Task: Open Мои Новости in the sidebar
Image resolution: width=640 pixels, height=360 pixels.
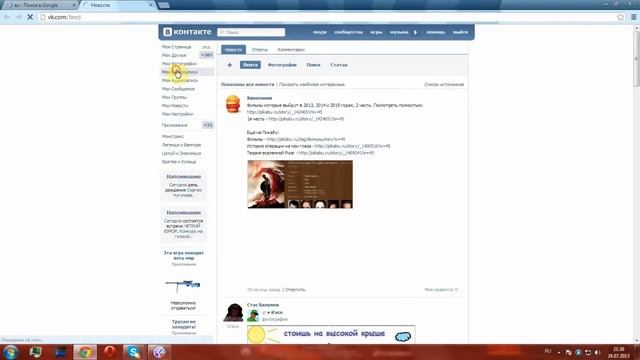Action: [x=175, y=106]
